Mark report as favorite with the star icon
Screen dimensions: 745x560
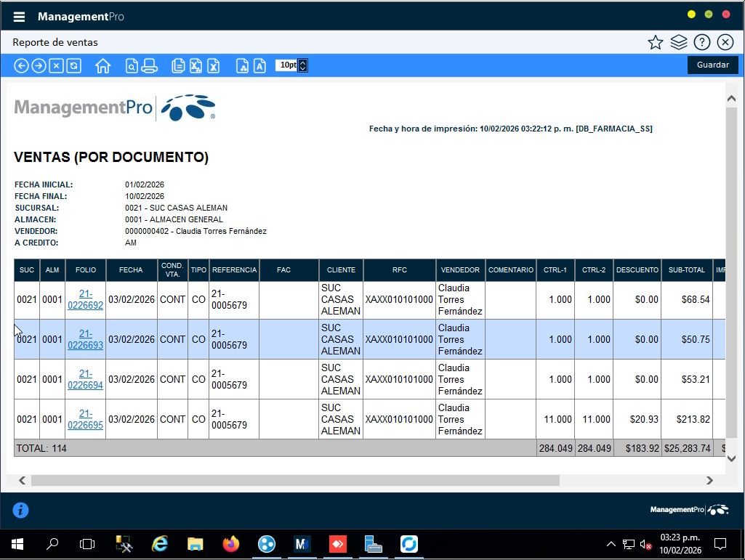656,42
